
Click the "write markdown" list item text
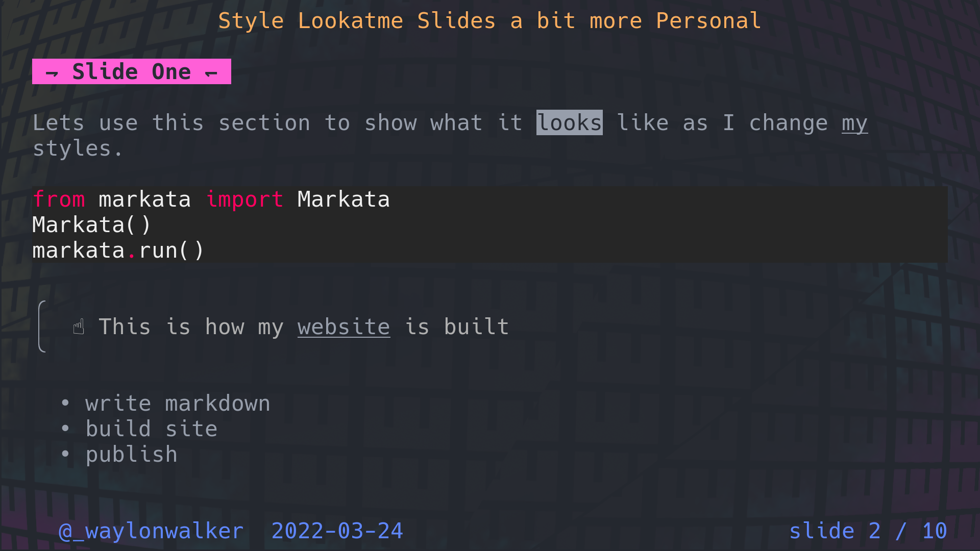click(x=178, y=404)
